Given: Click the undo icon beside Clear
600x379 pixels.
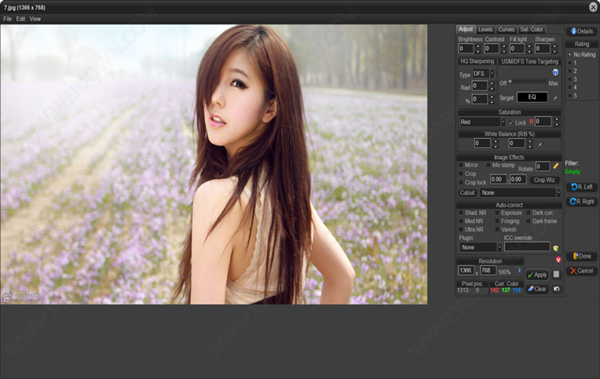Looking at the screenshot, I should click(556, 289).
